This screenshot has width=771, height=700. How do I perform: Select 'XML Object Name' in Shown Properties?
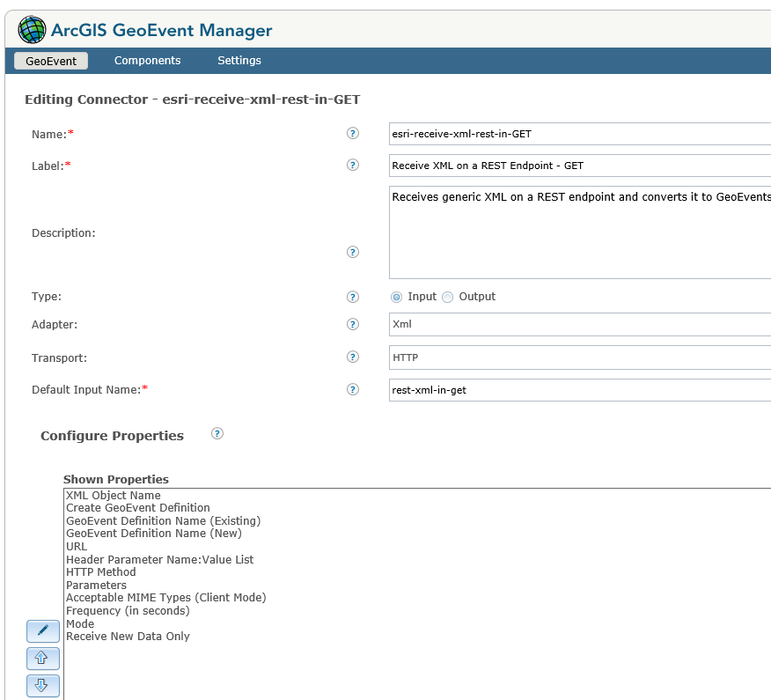[x=114, y=496]
